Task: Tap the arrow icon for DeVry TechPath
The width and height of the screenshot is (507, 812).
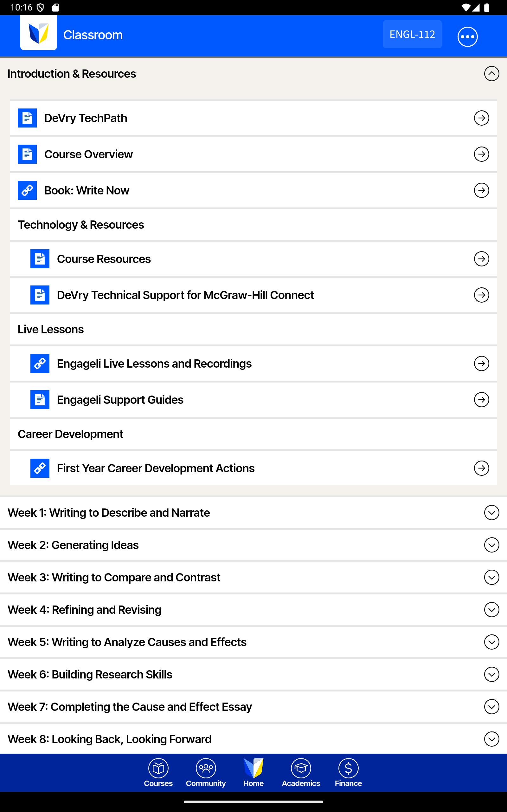Action: point(481,118)
